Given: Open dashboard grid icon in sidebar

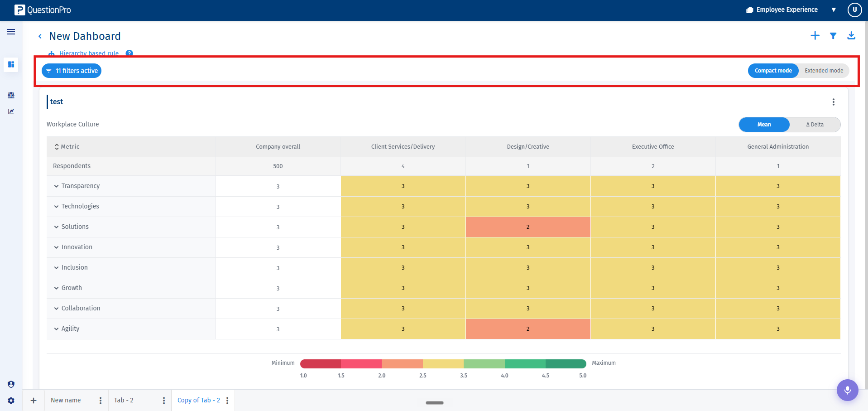Looking at the screenshot, I should point(11,64).
